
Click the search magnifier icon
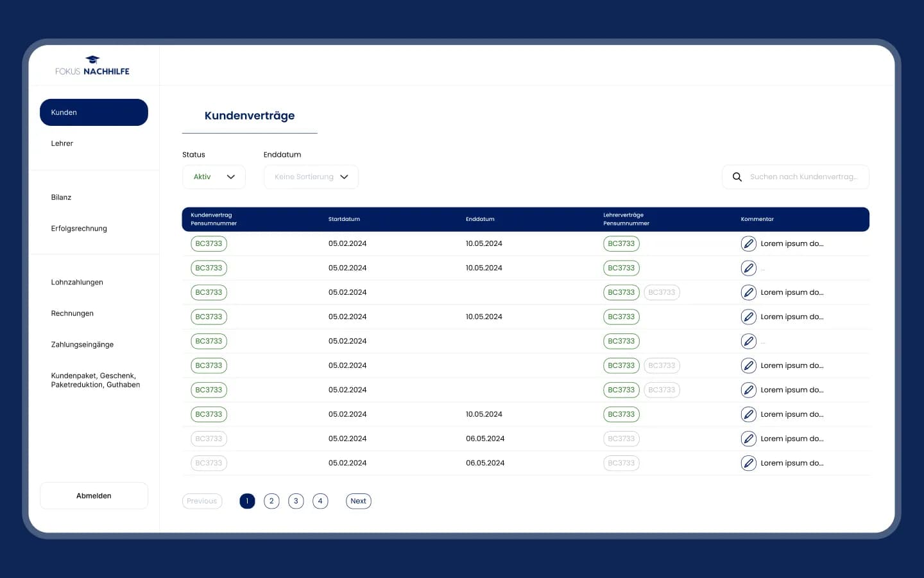pos(737,177)
